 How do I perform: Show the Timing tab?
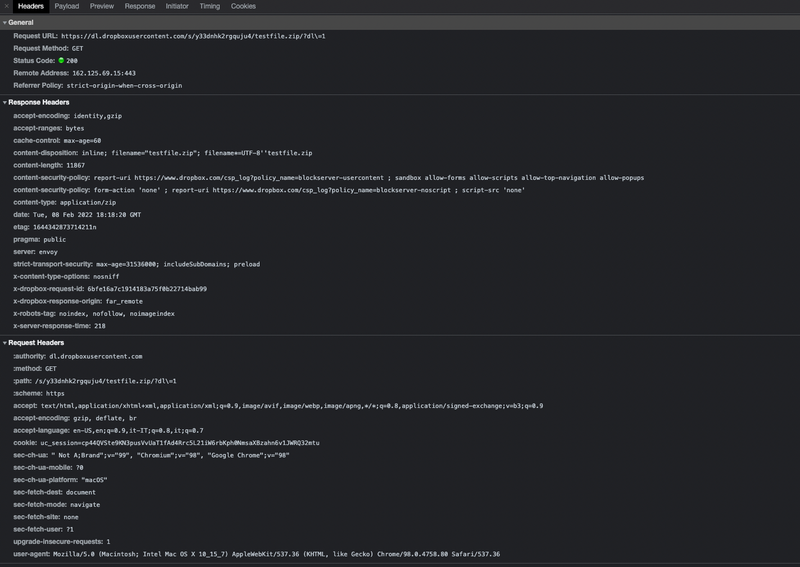point(210,6)
